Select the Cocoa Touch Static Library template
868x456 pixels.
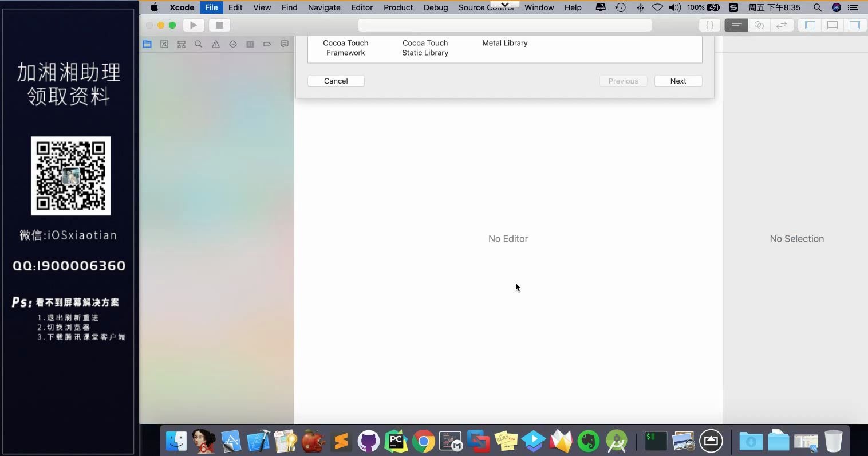[425, 48]
